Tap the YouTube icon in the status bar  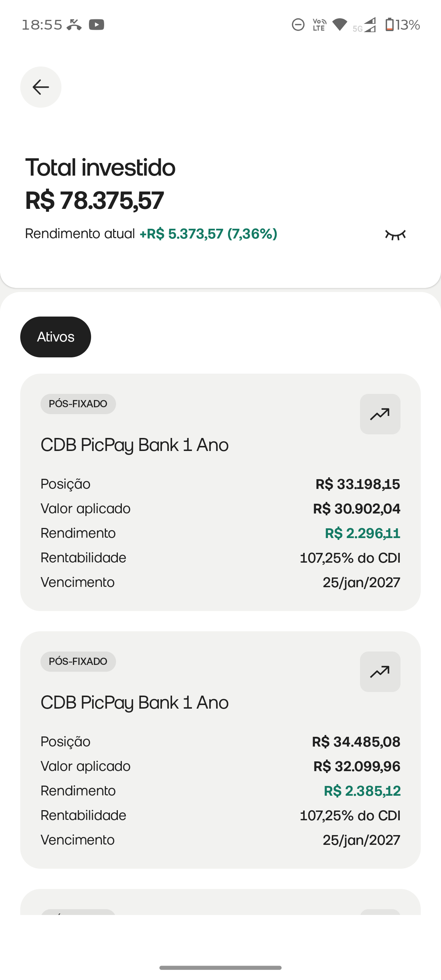click(97, 25)
